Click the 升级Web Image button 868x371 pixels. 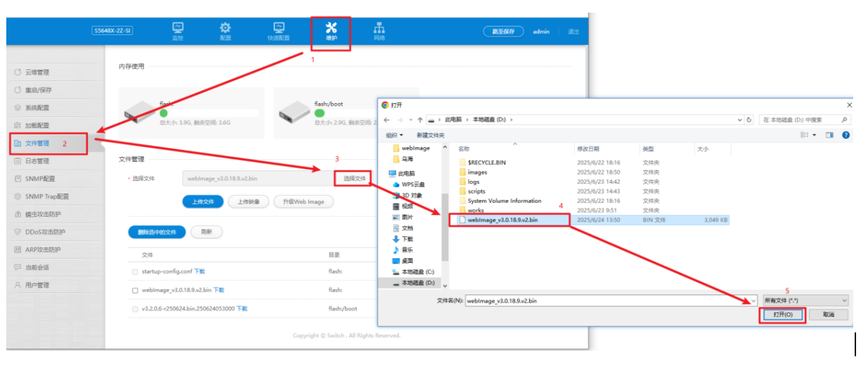[303, 201]
